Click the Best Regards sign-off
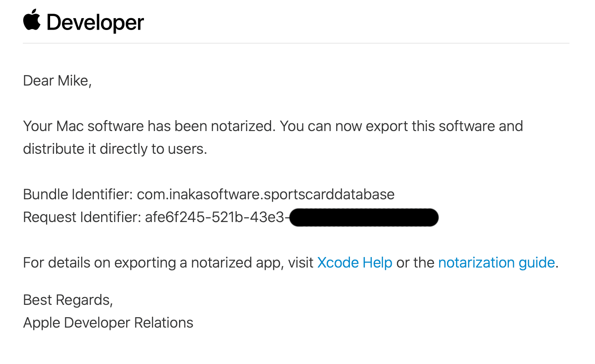The height and width of the screenshot is (364, 595). coord(68,300)
